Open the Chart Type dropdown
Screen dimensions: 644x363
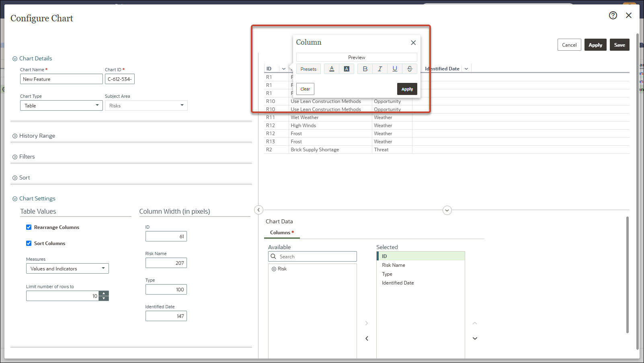point(62,105)
